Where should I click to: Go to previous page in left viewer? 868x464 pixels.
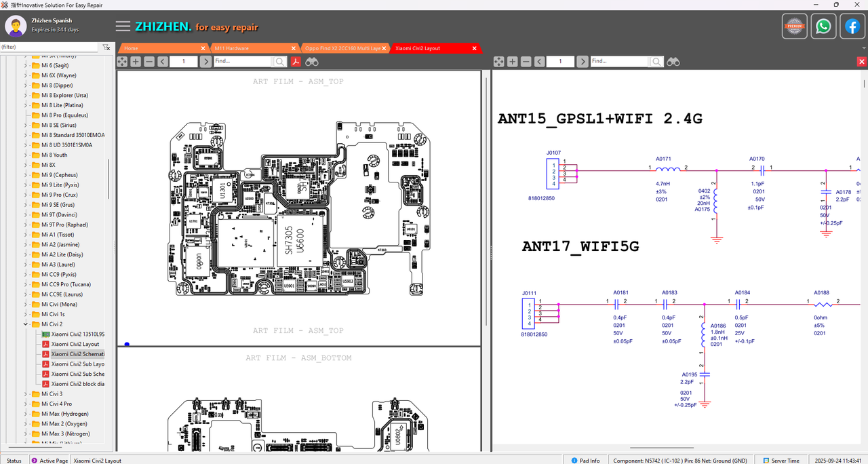click(163, 62)
